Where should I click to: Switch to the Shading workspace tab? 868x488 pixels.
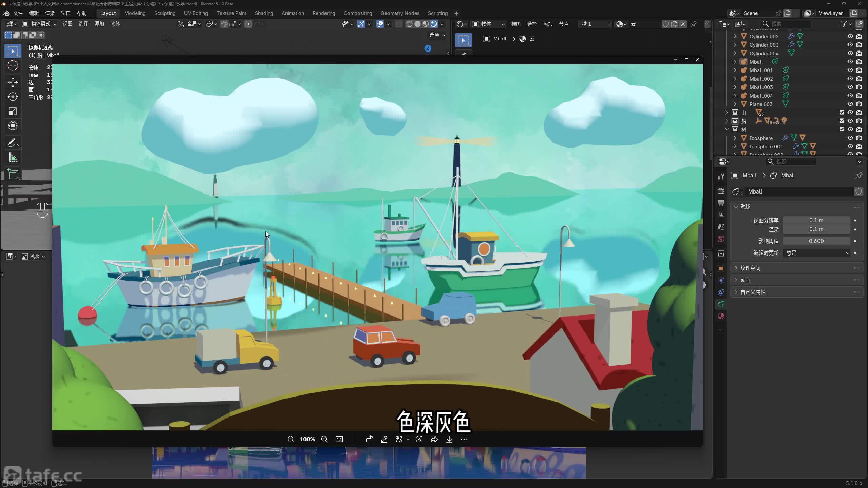pos(264,13)
